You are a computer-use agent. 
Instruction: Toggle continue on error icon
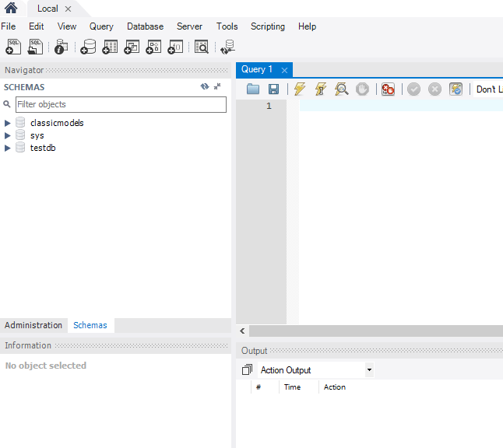tap(388, 89)
